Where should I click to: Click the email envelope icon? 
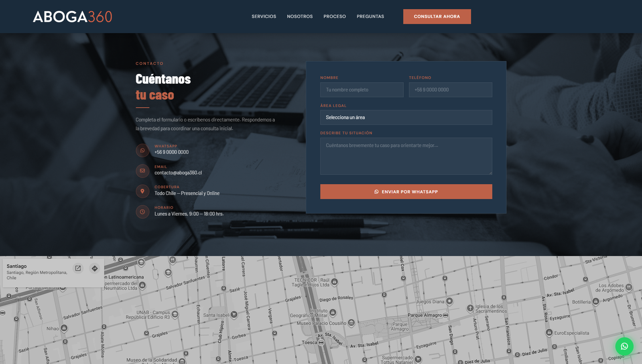142,171
